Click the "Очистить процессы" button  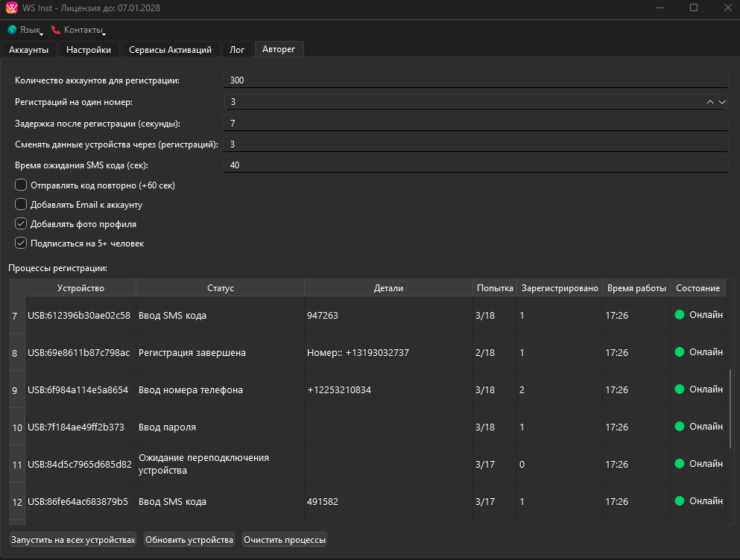[285, 540]
